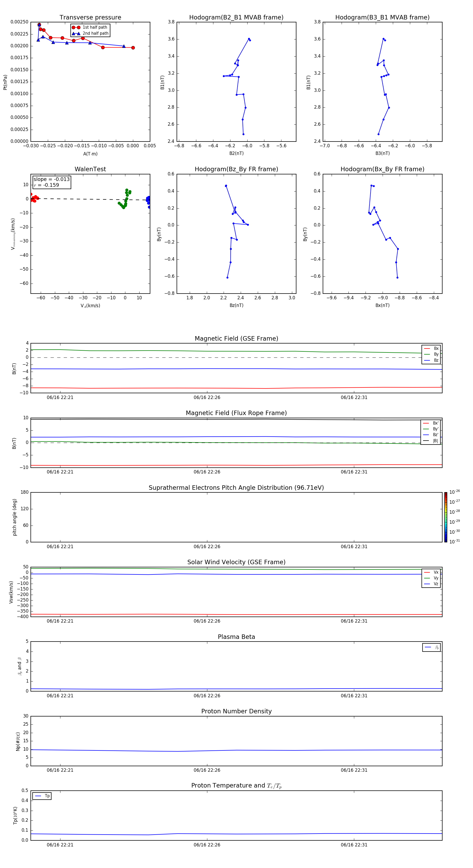Click the By' entry in Flux Rope legend
473x868 pixels.
(431, 429)
